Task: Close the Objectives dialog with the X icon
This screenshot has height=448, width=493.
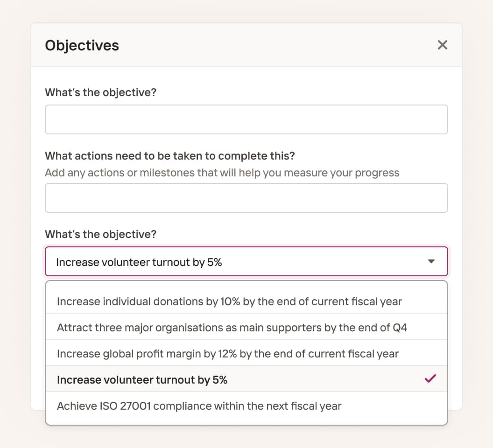Action: [x=443, y=45]
